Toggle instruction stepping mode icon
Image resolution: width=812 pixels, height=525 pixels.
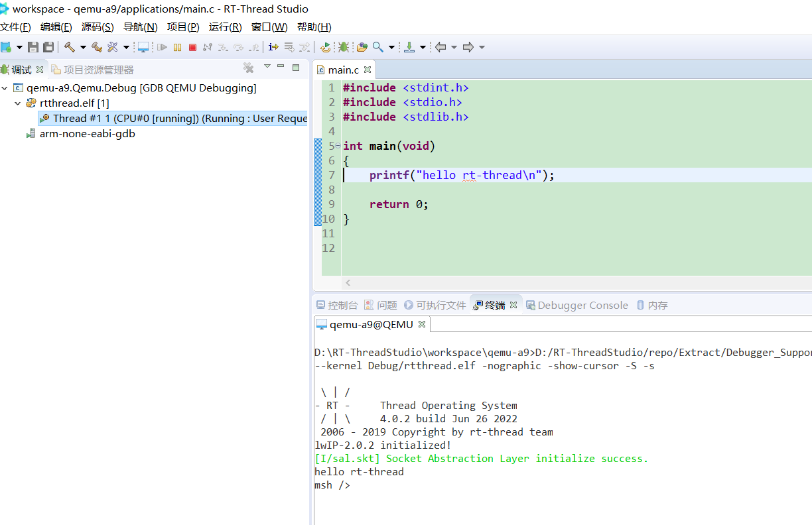pos(273,47)
